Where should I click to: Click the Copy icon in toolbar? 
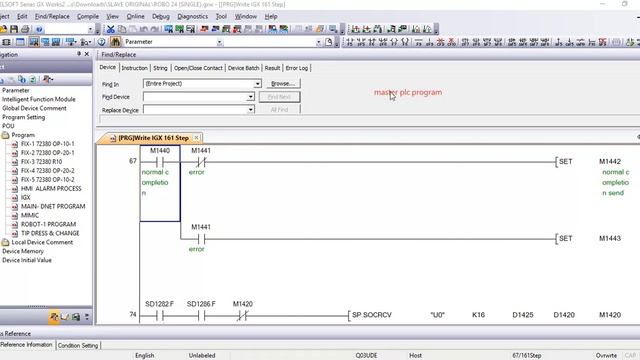click(122, 29)
